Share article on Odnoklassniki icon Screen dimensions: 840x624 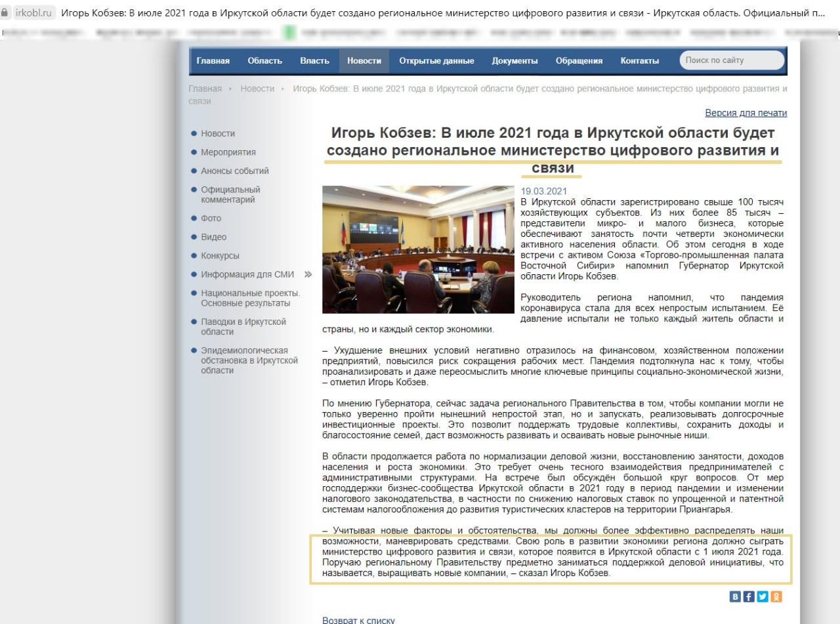[x=776, y=596]
